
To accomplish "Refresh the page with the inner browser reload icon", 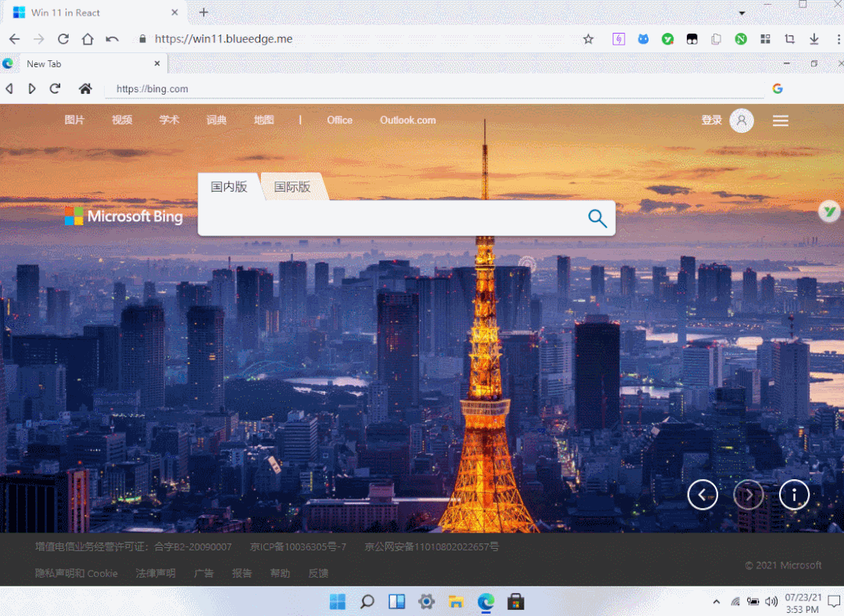I will [x=54, y=88].
